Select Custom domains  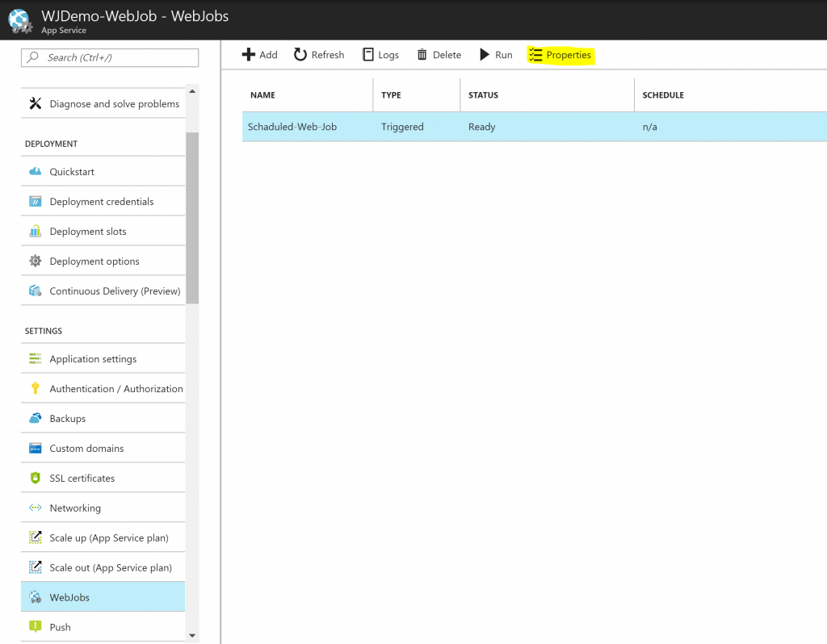coord(103,448)
